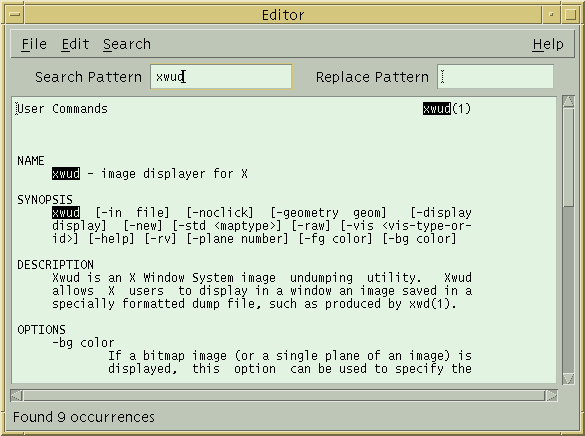Screen dimensions: 585x436
Task: Click the window maximize button
Action: tap(570, 15)
